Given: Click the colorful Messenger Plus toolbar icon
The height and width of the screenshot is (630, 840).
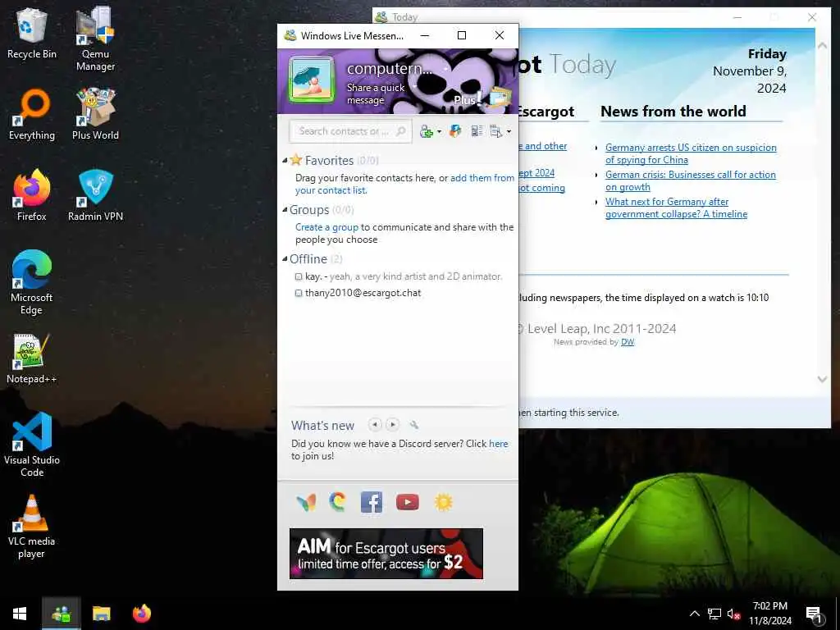Looking at the screenshot, I should 455,131.
